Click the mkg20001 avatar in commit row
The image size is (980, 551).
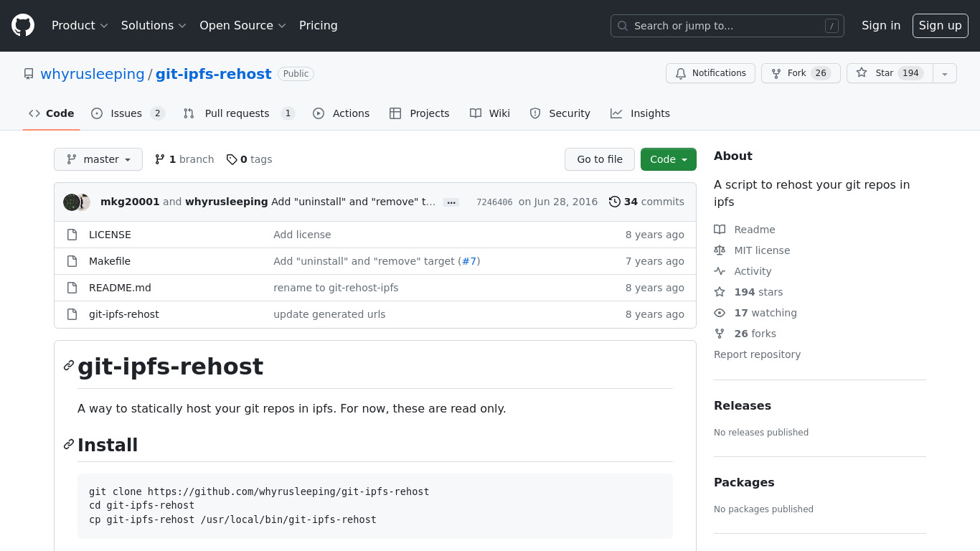(72, 202)
